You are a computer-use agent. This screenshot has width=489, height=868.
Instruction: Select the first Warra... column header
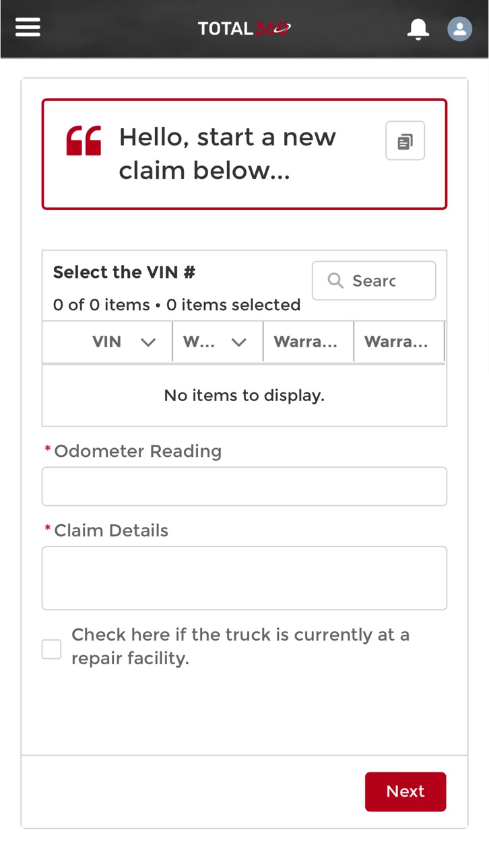point(308,342)
